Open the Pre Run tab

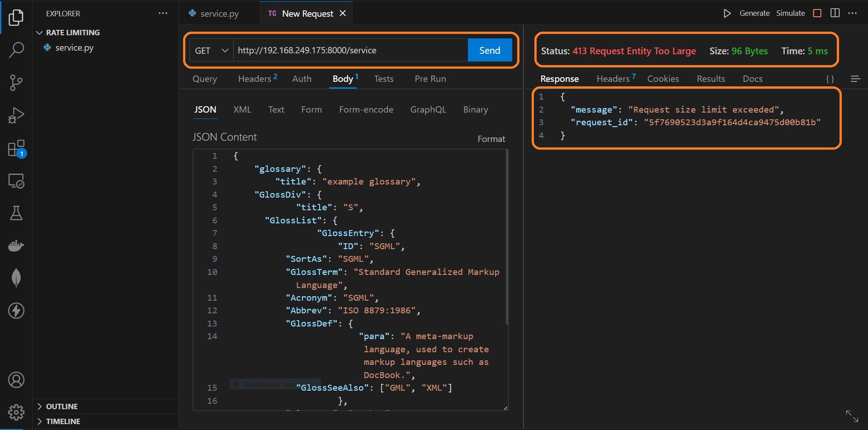click(430, 79)
